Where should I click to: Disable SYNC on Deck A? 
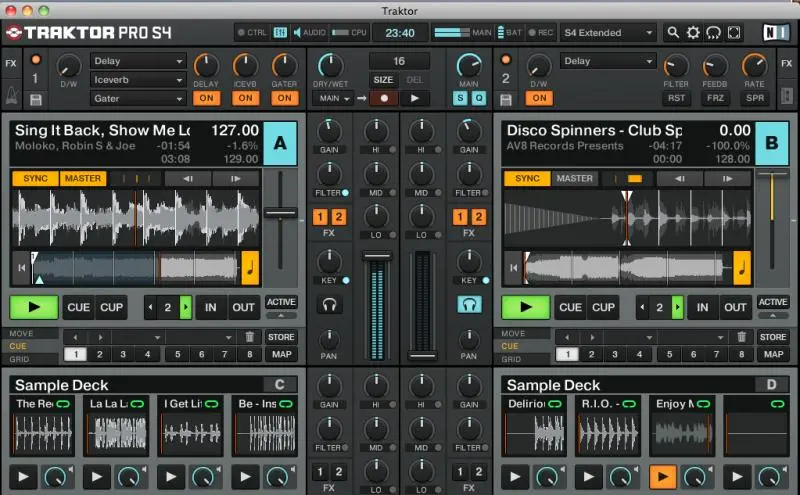click(x=35, y=178)
